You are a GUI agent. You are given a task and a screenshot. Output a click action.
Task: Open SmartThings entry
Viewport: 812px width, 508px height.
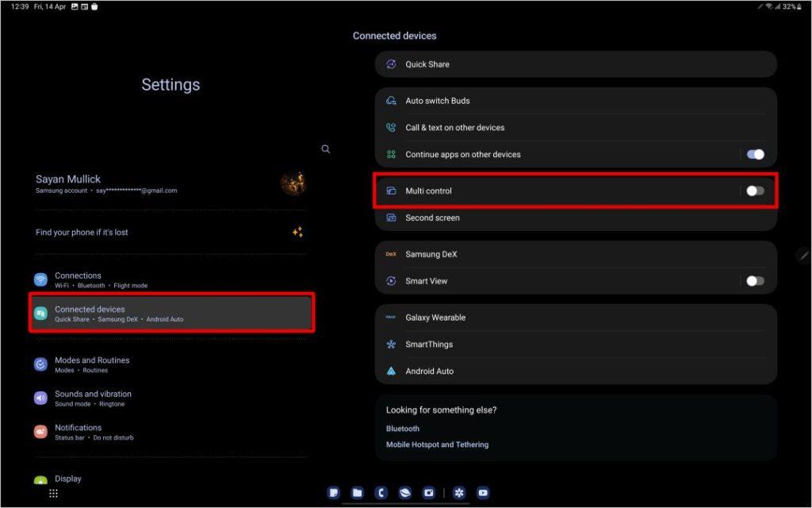(x=576, y=344)
